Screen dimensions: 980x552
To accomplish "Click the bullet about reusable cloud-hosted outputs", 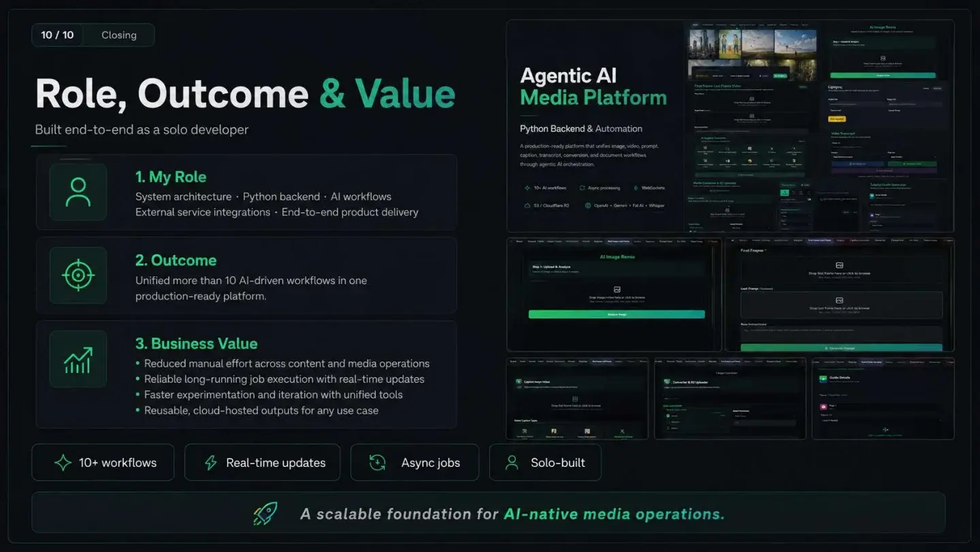I will (257, 410).
